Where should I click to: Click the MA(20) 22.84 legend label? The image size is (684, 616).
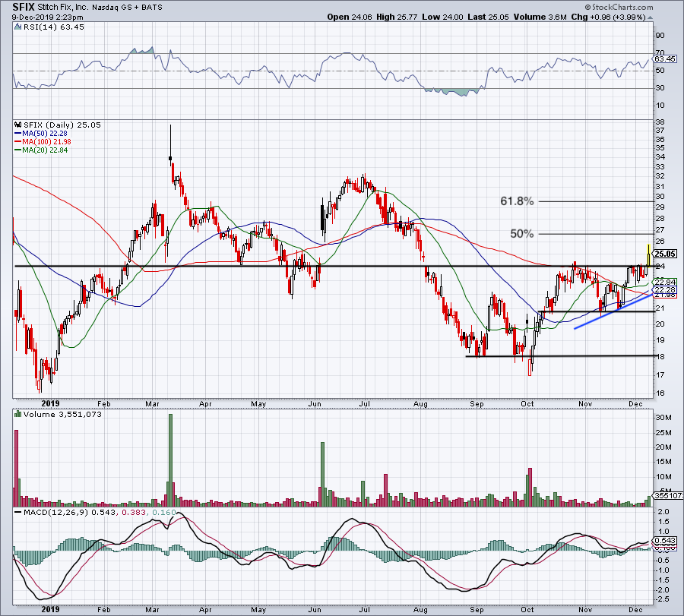tap(45, 150)
